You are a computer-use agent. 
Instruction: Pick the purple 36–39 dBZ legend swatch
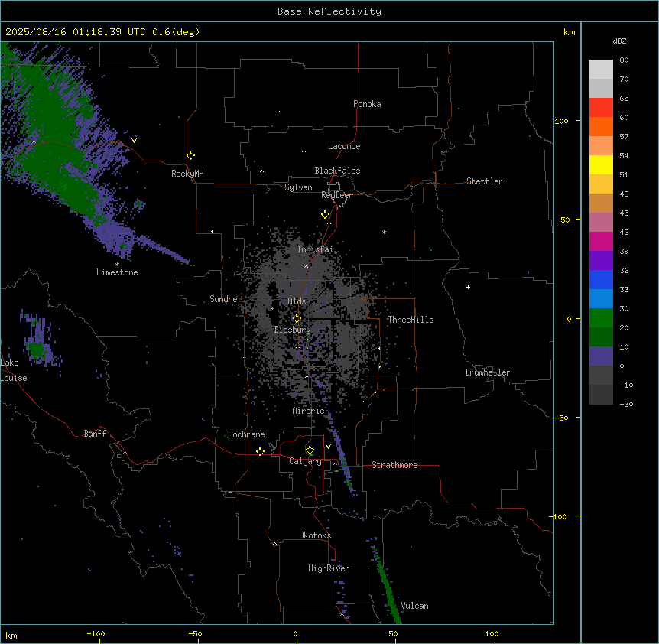(x=601, y=260)
